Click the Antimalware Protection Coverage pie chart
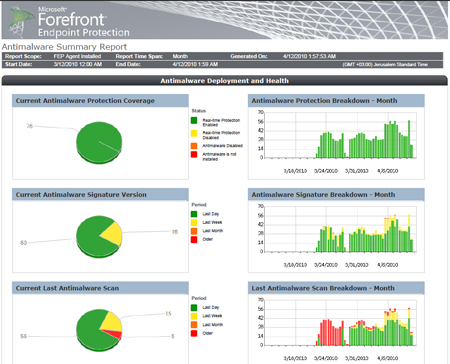The image size is (450, 364). [99, 142]
